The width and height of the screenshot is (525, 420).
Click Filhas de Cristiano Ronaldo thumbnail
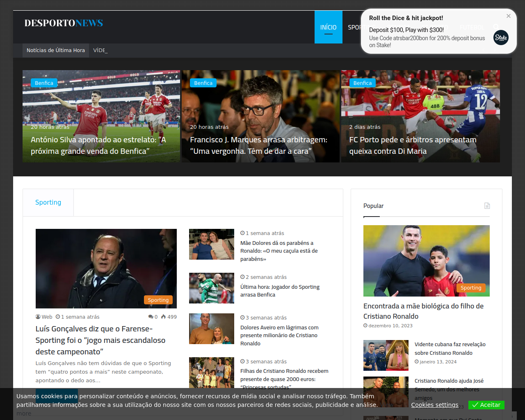point(212,373)
